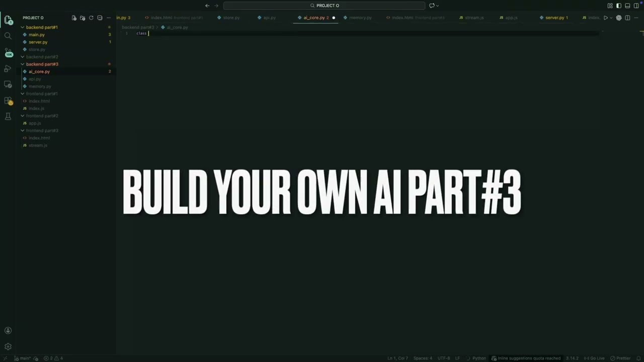This screenshot has width=644, height=362.
Task: Open the run button dropdown arrow
Action: pyautogui.click(x=611, y=18)
